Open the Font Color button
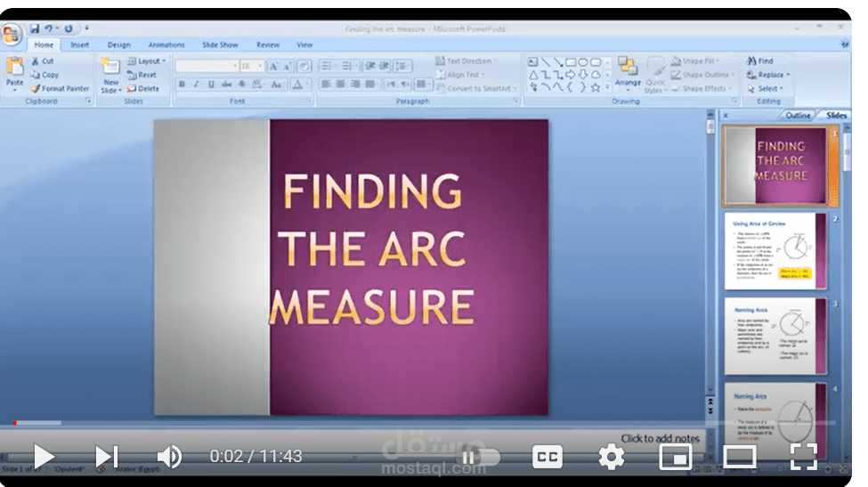Screen dimensions: 868x487 [298, 85]
